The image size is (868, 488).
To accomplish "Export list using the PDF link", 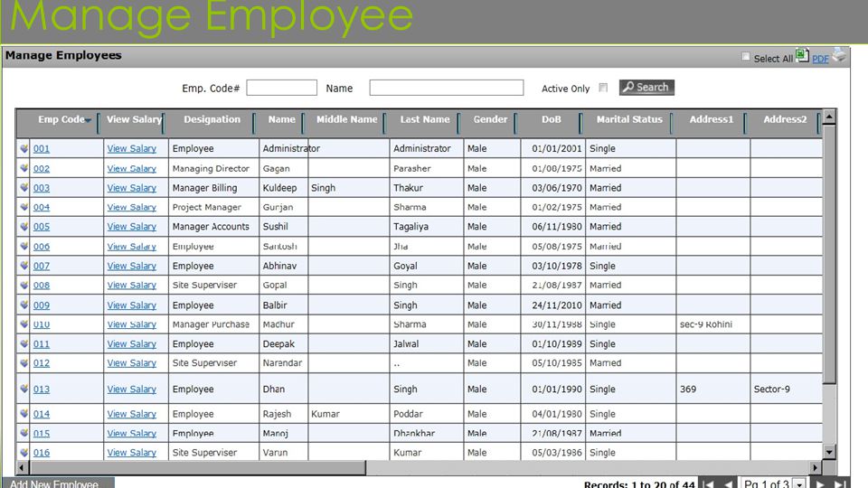I will pyautogui.click(x=820, y=59).
